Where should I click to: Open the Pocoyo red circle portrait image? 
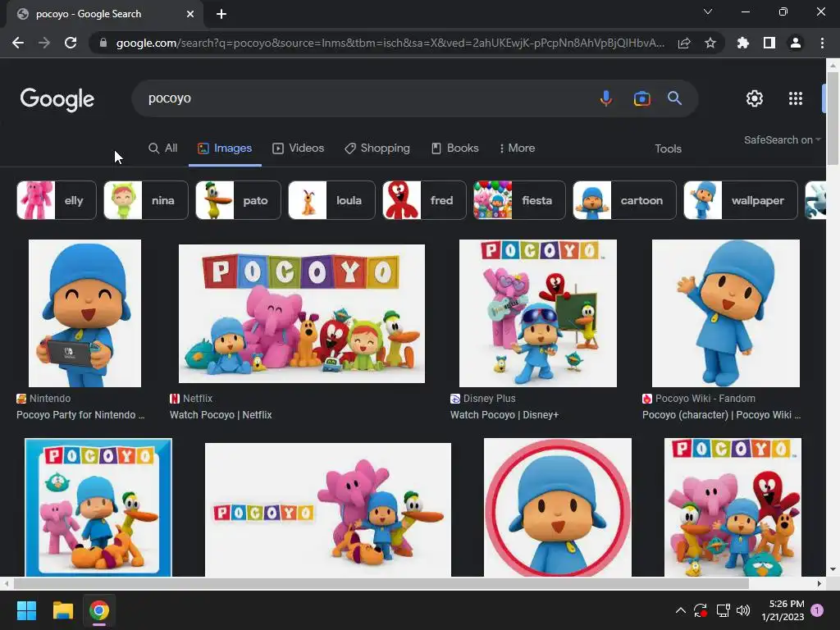pos(558,507)
